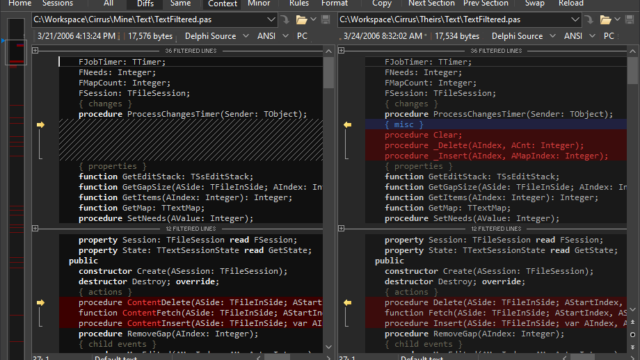640x360 pixels.
Task: Select left FJobTimer: TTimer; line
Action: (x=191, y=62)
